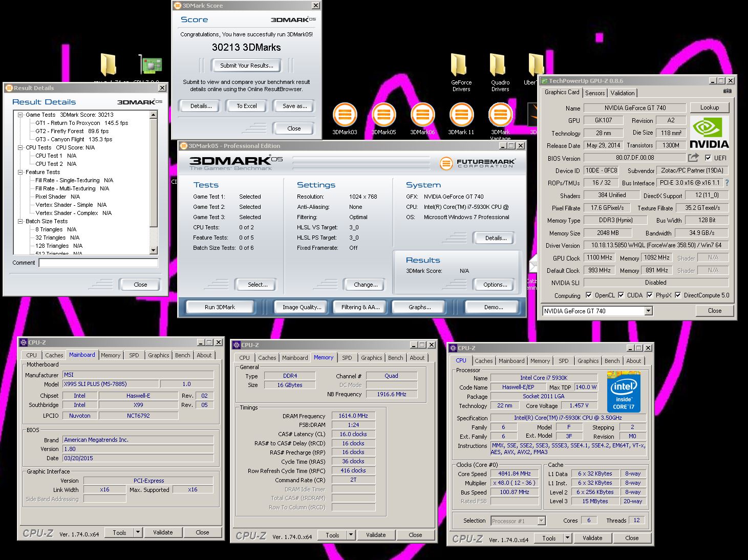Image resolution: width=748 pixels, height=560 pixels.
Task: Open Tools dropdown arrow in CPU-Z Memory window
Action: (x=351, y=535)
